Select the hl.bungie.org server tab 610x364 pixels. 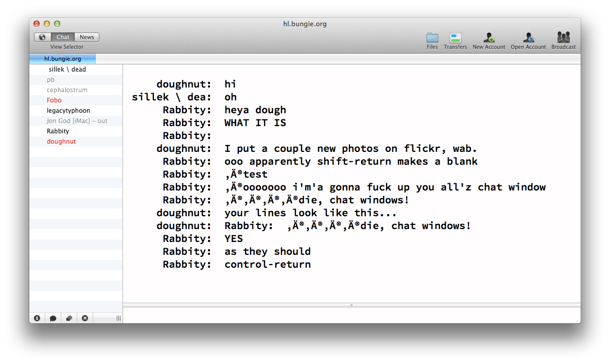tap(63, 59)
